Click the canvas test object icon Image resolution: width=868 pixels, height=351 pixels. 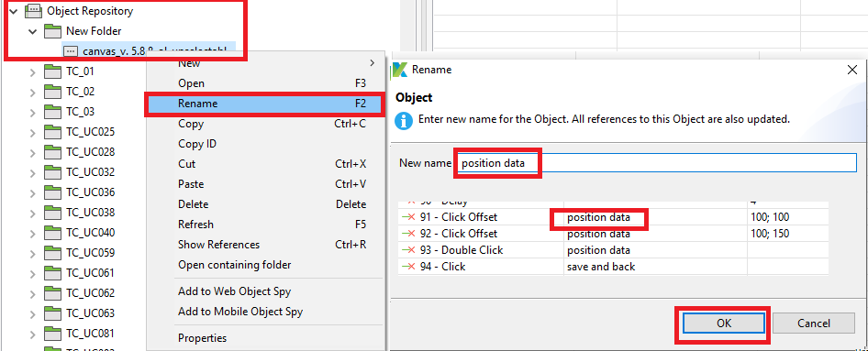tap(71, 50)
